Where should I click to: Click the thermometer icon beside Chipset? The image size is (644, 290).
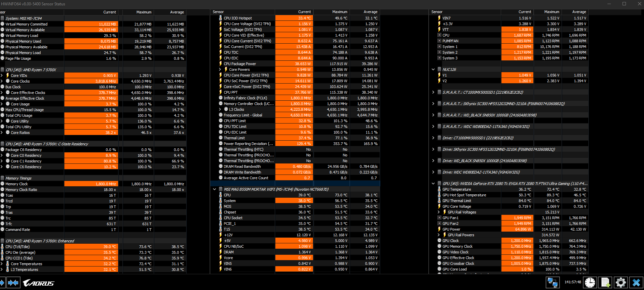tap(220, 212)
